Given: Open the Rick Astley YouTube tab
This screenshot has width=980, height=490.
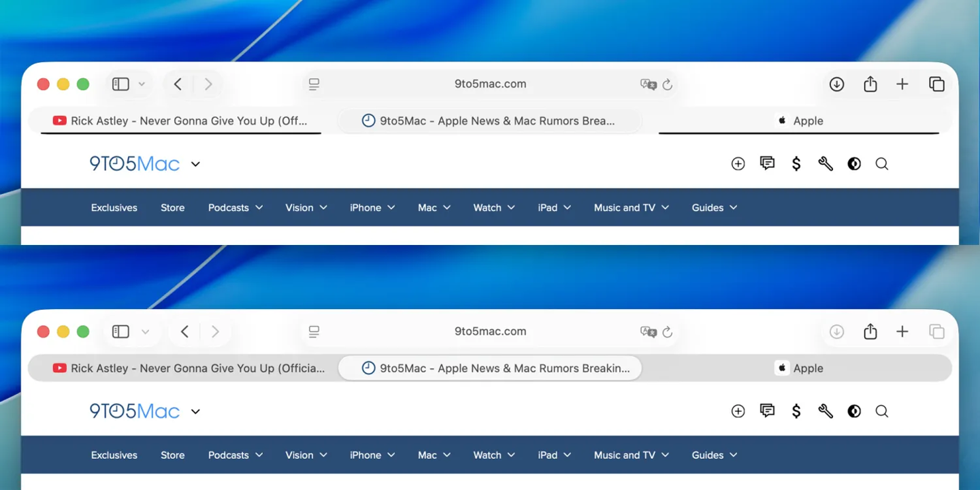Looking at the screenshot, I should 180,120.
